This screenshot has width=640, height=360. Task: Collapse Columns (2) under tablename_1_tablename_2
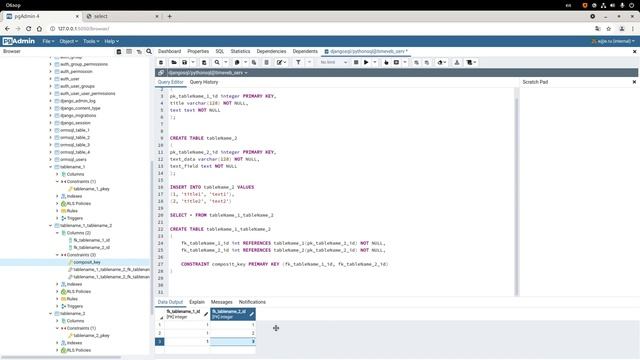tap(58, 233)
